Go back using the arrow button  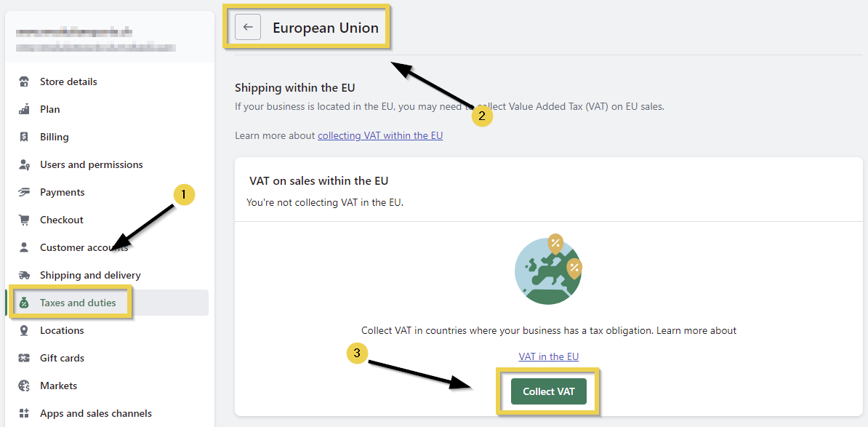click(x=248, y=28)
